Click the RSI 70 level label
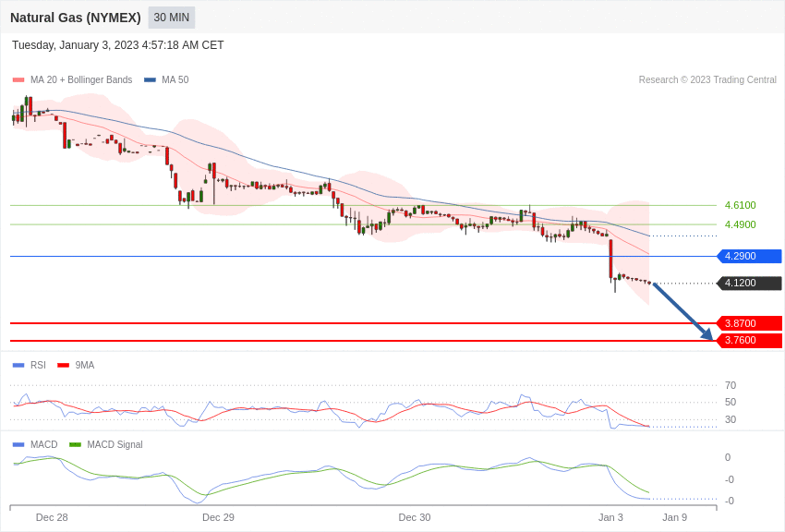 (x=731, y=385)
